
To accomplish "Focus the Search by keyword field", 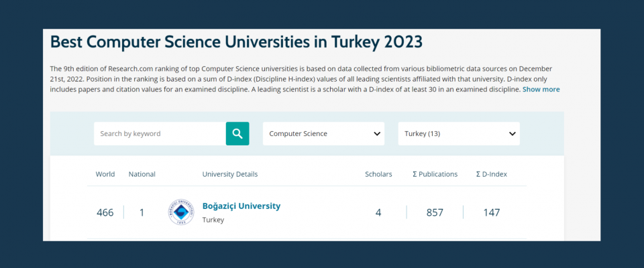I will (x=160, y=133).
